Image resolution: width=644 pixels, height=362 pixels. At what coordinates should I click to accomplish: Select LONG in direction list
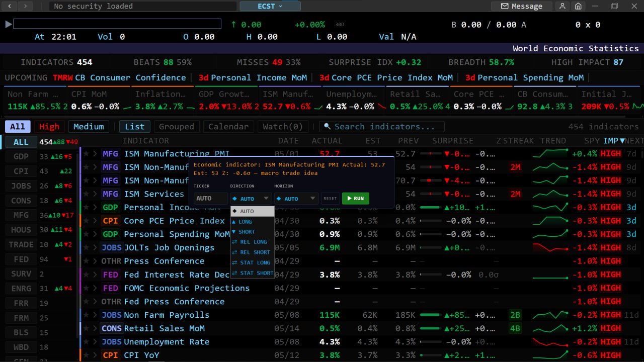[253, 222]
